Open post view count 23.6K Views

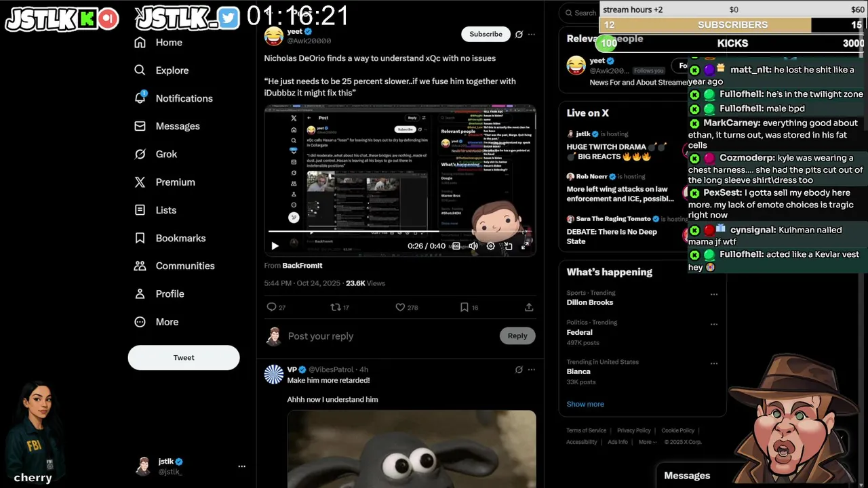[x=366, y=283]
